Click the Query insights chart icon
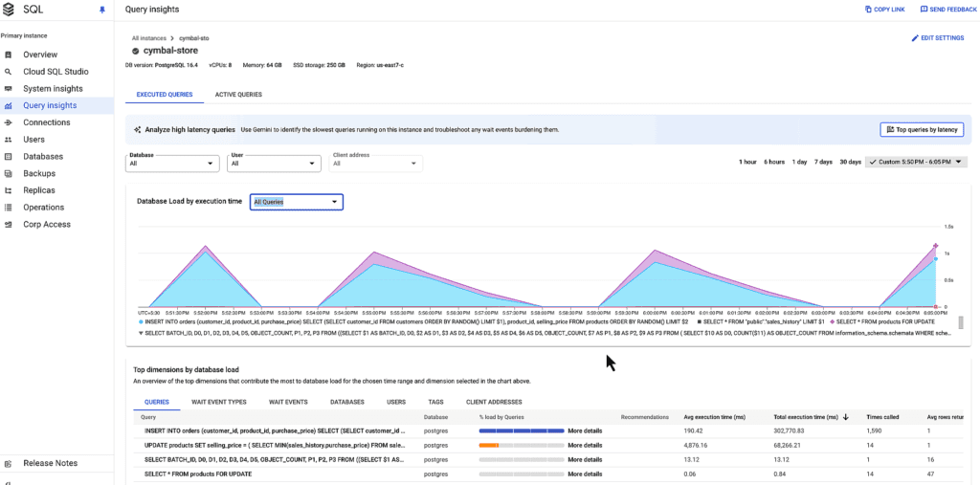 [x=8, y=105]
